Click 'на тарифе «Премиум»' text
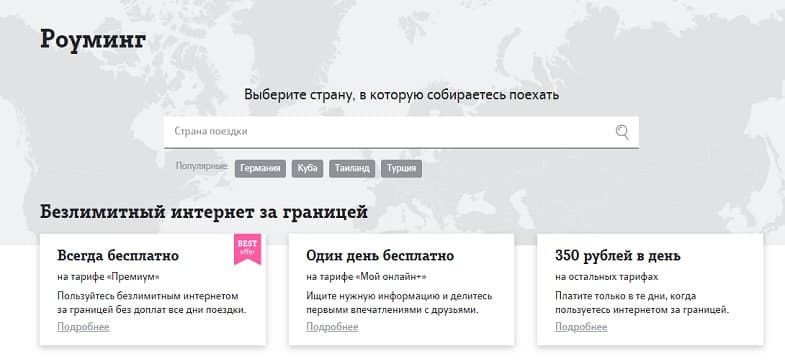This screenshot has width=785, height=364. 108,277
